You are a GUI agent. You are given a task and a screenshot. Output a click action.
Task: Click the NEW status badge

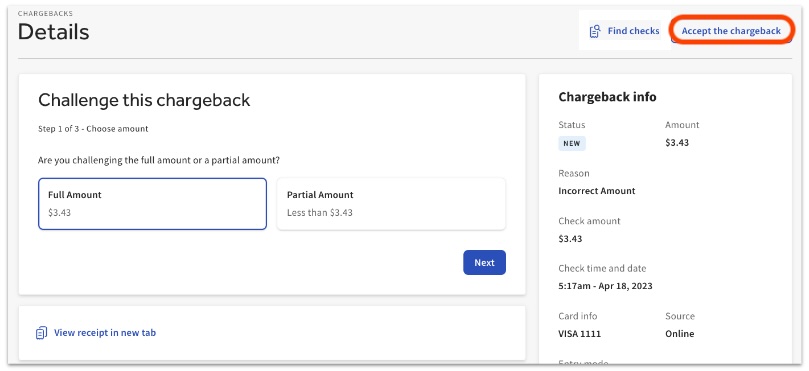pos(572,143)
